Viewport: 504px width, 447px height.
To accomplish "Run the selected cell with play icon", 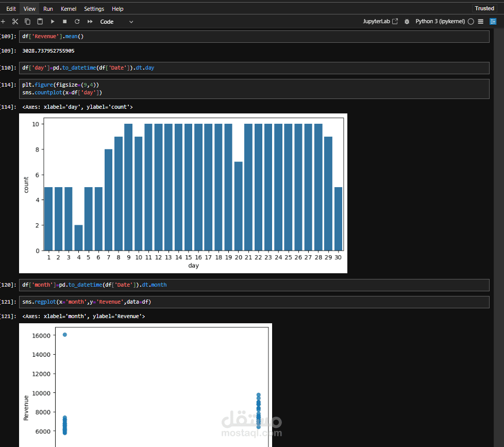I will coord(53,22).
